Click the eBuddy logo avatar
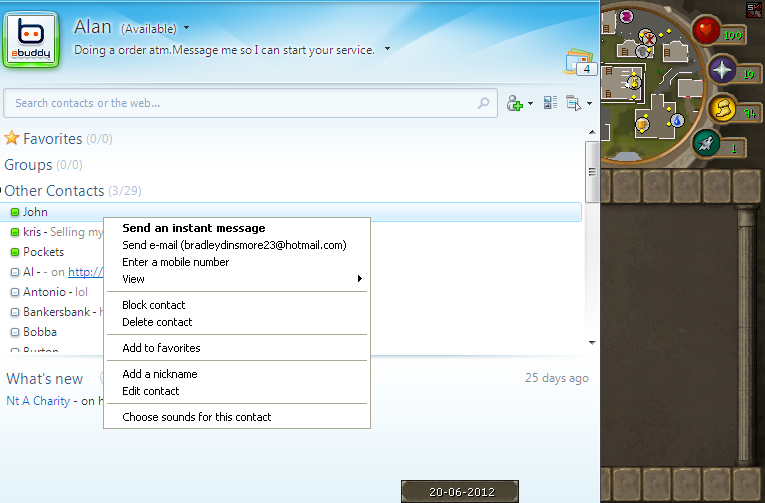The height and width of the screenshot is (503, 765). [x=31, y=40]
